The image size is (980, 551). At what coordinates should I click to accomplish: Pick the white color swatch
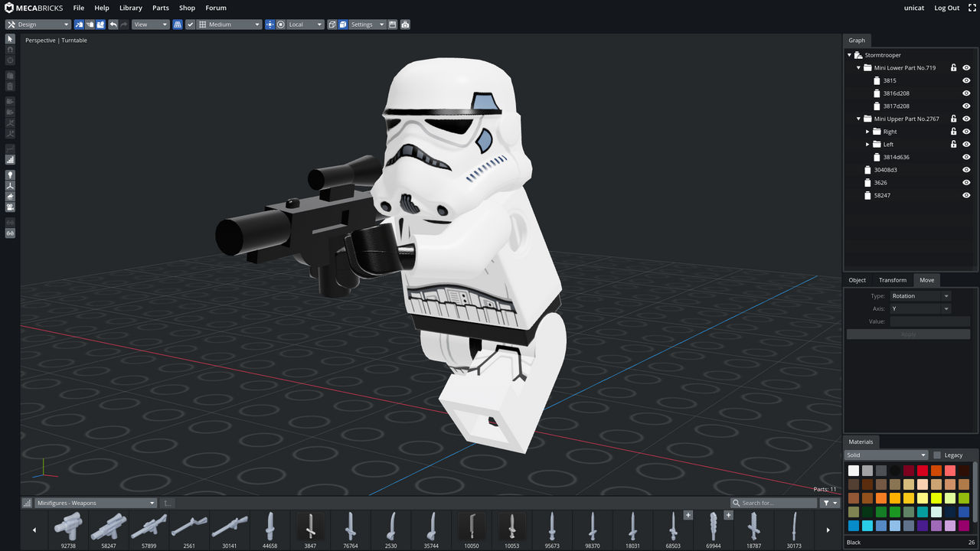coord(854,471)
